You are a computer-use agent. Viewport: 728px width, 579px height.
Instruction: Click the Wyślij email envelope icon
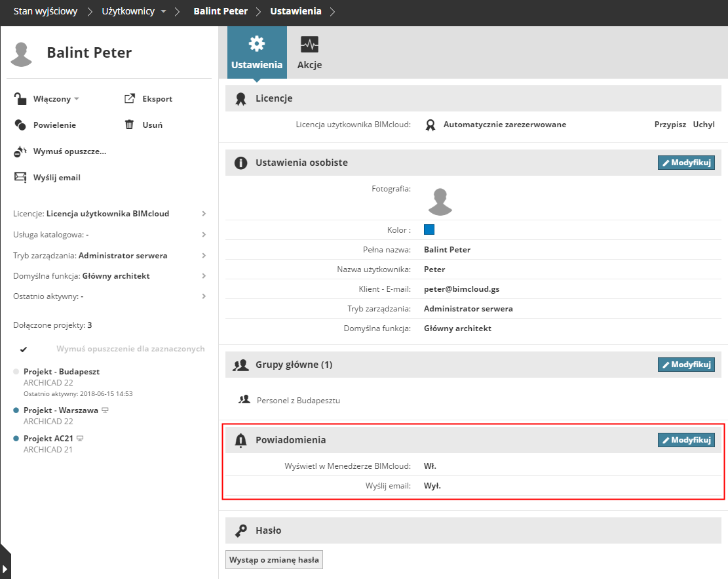20,178
